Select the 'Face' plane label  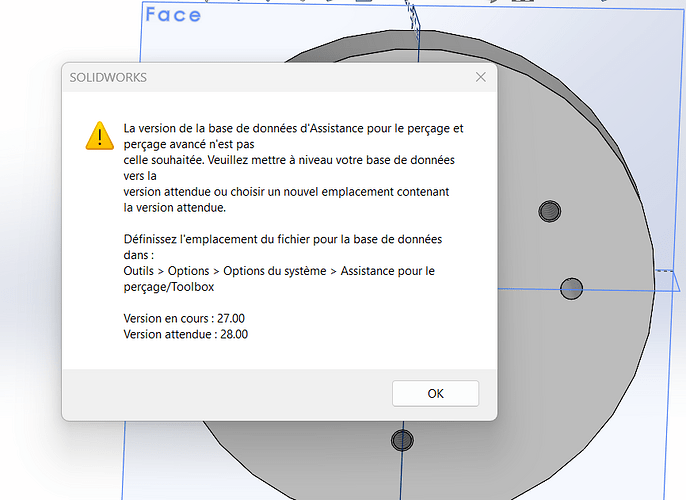pos(173,14)
